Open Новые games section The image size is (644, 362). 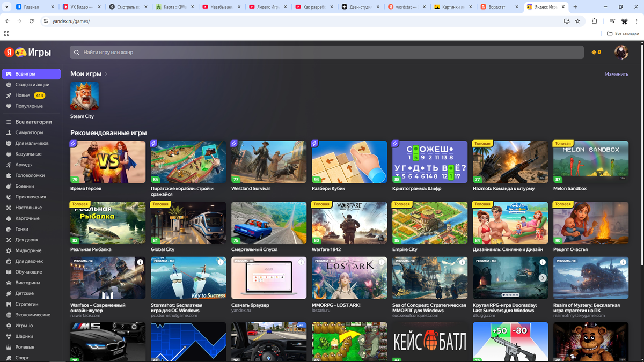point(23,95)
